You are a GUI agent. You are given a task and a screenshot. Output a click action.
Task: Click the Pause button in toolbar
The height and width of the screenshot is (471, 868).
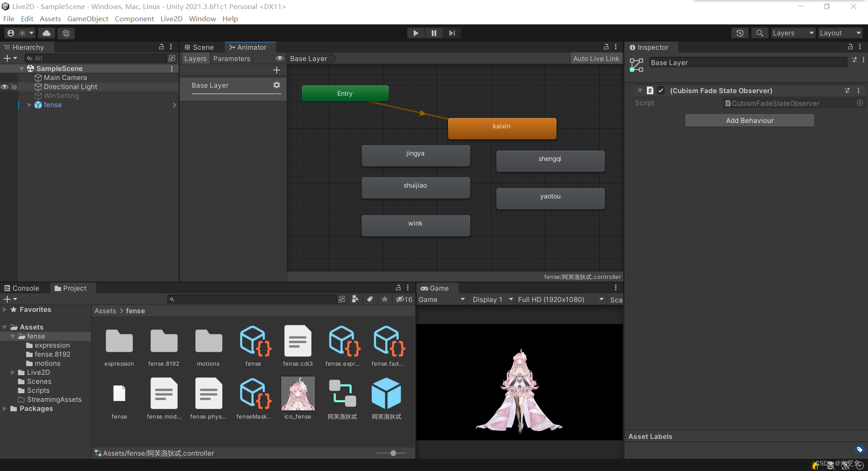[x=434, y=33]
